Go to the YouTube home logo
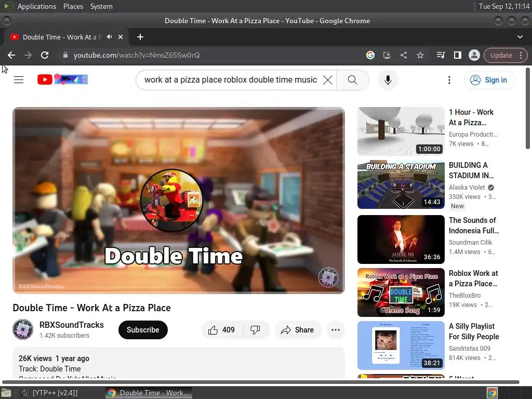 point(62,79)
